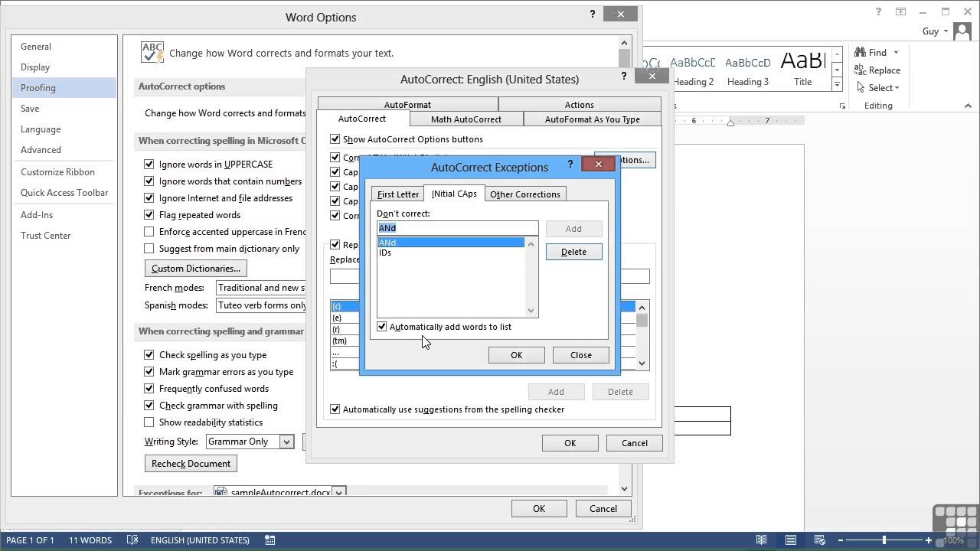980x551 pixels.
Task: Click the Word Options vertical scrollbar down arrow
Action: (624, 488)
